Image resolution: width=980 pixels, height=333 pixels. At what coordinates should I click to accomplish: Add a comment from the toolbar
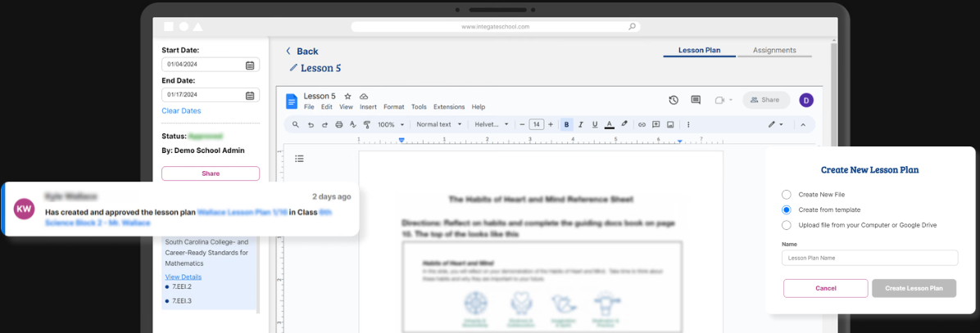coord(656,124)
